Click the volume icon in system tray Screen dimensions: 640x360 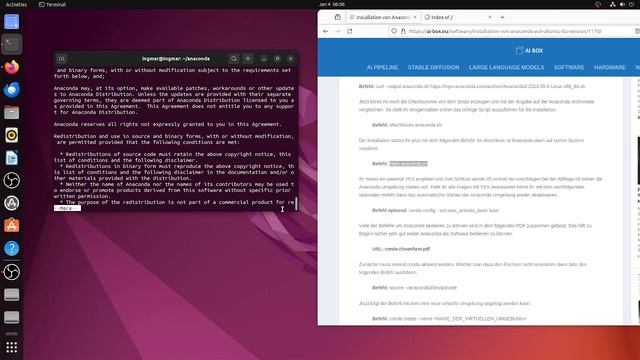pyautogui.click(x=622, y=4)
